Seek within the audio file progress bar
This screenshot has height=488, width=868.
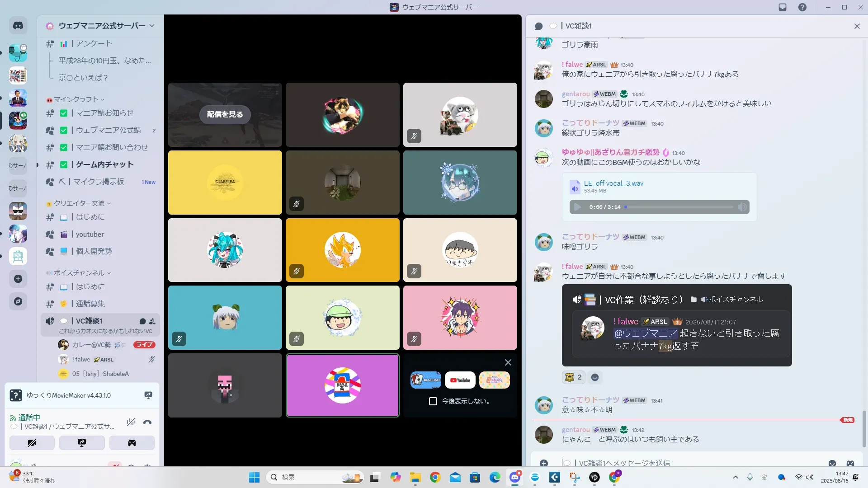679,207
